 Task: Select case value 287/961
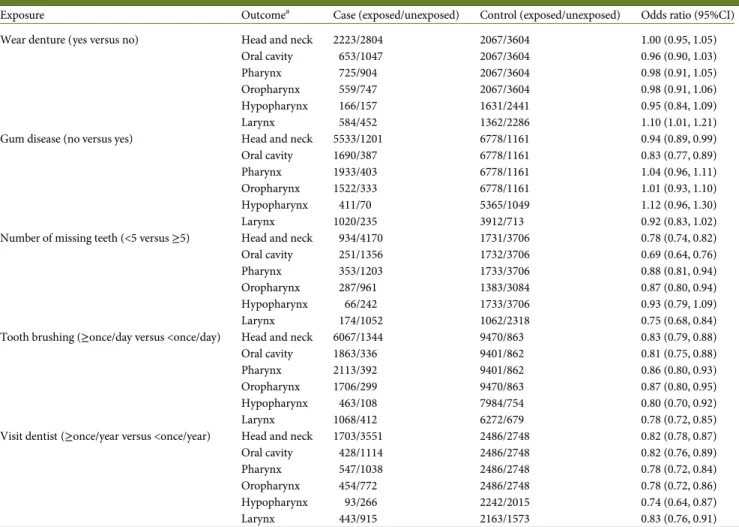click(x=358, y=288)
